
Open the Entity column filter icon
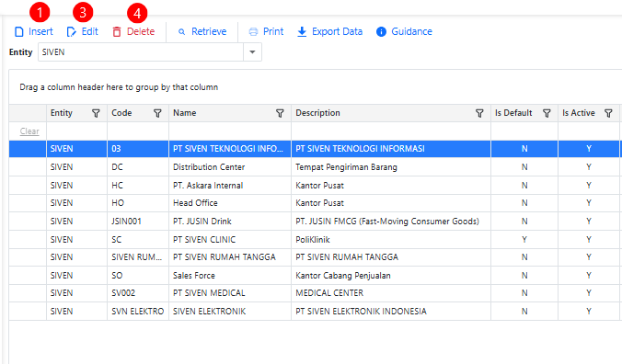pyautogui.click(x=96, y=113)
